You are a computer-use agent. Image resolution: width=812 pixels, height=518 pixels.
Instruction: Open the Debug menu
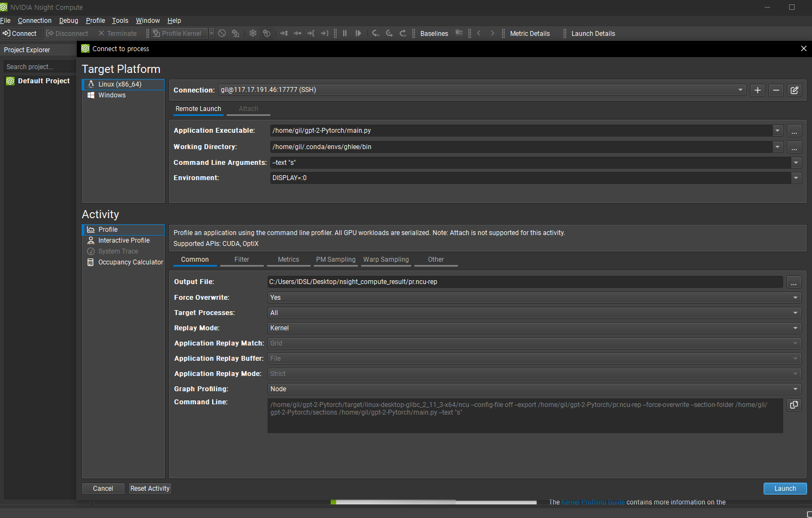coord(69,21)
